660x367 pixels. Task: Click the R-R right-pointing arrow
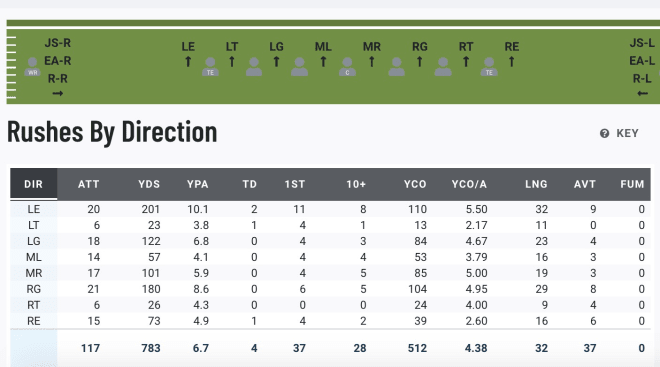(x=58, y=93)
